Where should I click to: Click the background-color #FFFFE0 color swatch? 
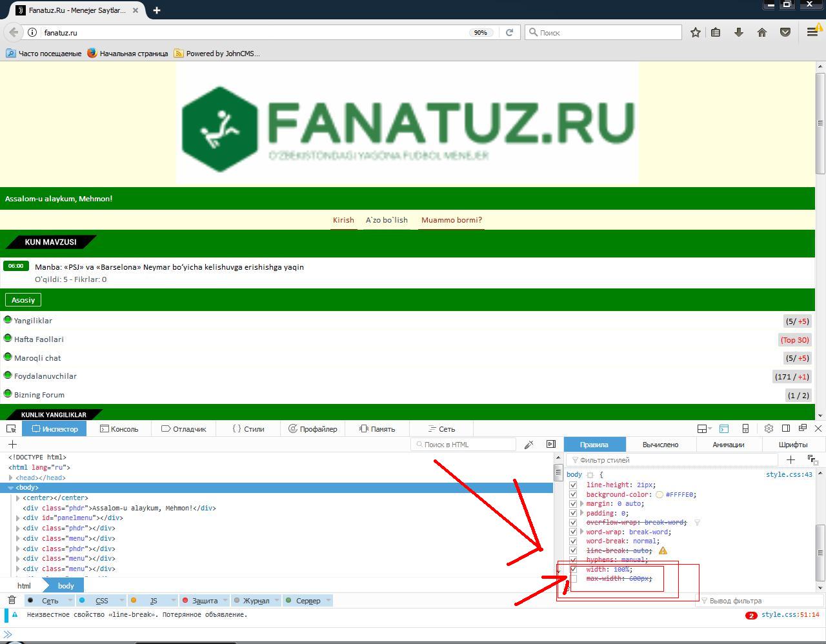660,495
